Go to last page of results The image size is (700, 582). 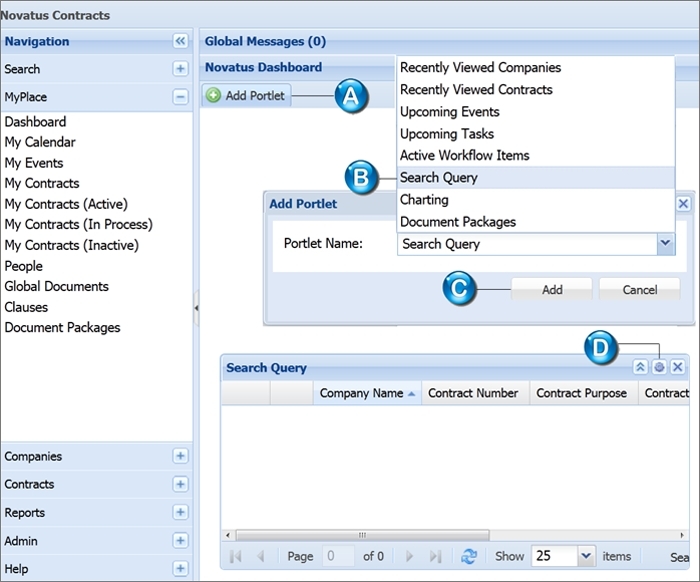tap(435, 556)
